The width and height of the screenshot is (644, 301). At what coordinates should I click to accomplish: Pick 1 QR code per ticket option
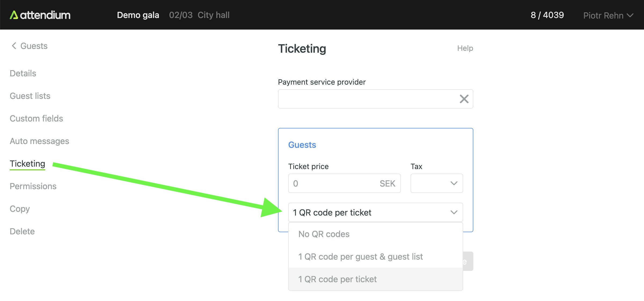[337, 279]
